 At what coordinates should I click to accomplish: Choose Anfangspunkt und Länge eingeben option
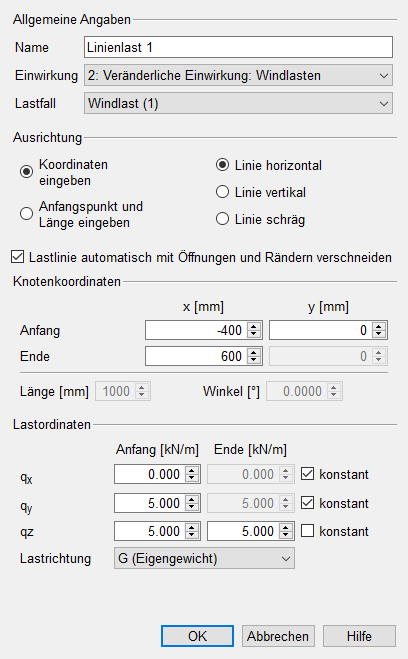pos(26,214)
